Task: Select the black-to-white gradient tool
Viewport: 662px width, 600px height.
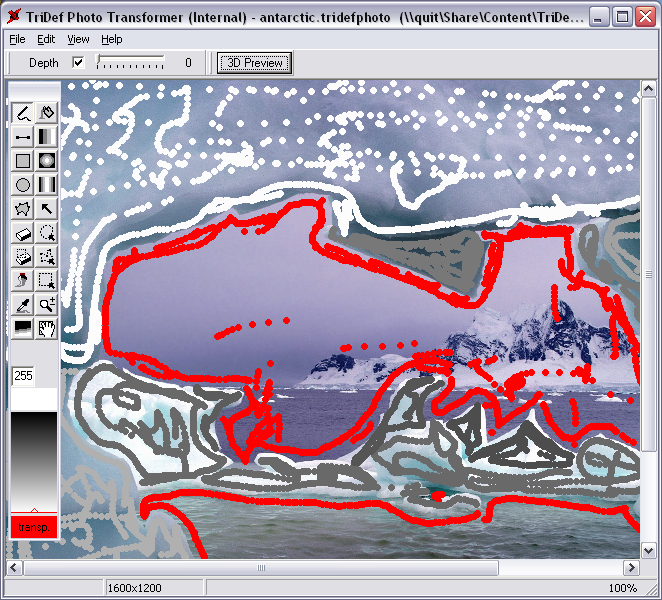Action: [x=22, y=329]
